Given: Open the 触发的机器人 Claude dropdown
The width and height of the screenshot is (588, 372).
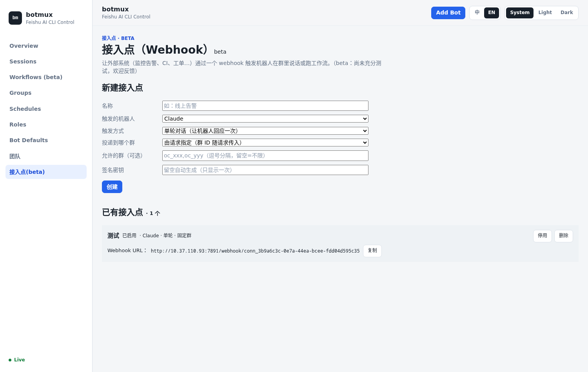Looking at the screenshot, I should click(265, 119).
